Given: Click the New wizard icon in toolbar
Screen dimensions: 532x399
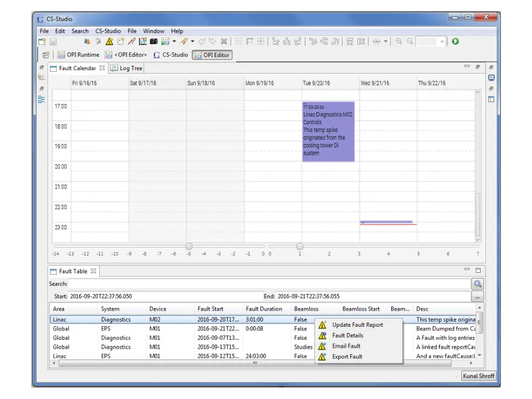Looking at the screenshot, I should [x=42, y=42].
